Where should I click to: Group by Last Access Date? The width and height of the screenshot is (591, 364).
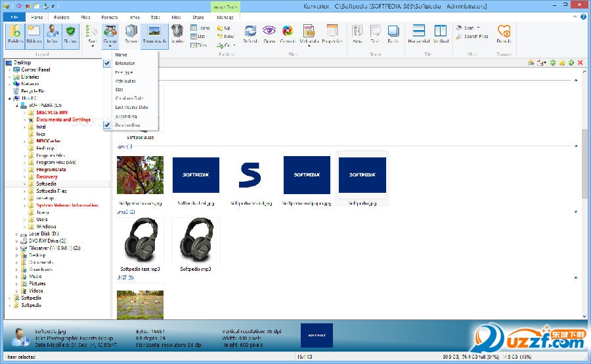[x=130, y=108]
